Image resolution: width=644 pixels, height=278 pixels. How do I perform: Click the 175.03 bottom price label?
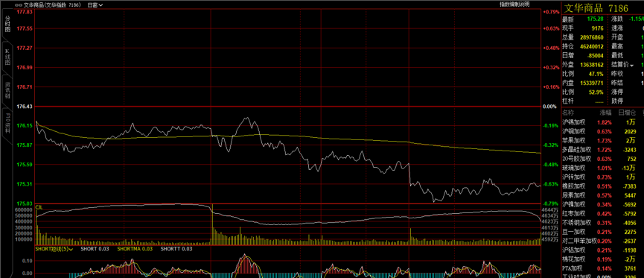click(25, 203)
